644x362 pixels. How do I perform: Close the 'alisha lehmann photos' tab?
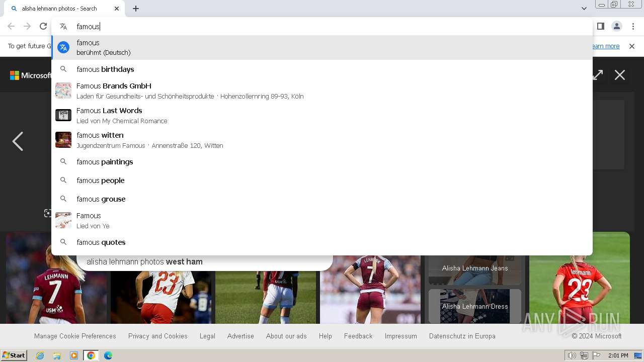(x=117, y=9)
